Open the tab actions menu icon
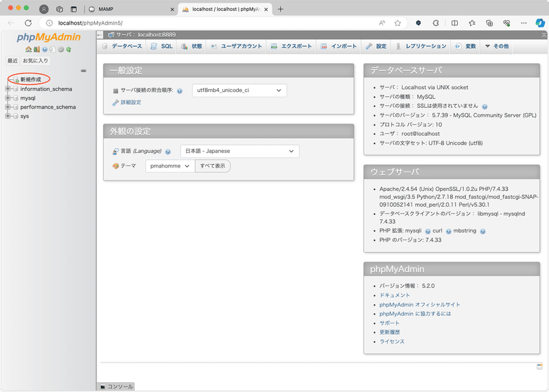 pos(73,9)
